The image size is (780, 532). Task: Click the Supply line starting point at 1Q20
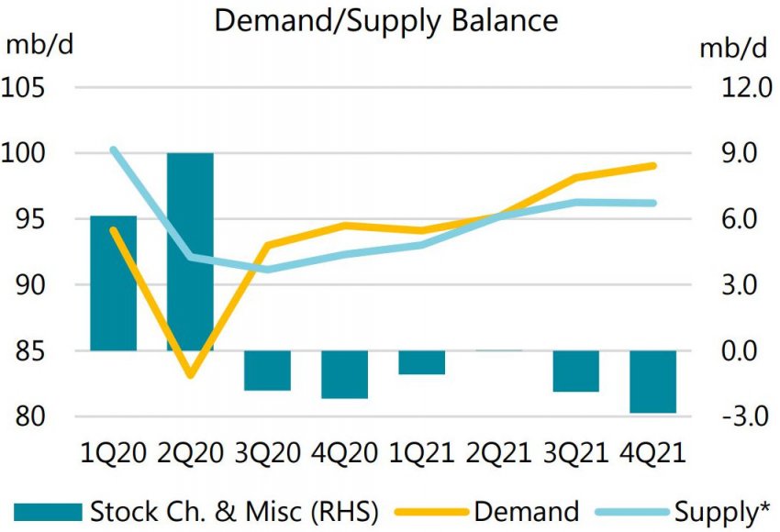point(113,150)
